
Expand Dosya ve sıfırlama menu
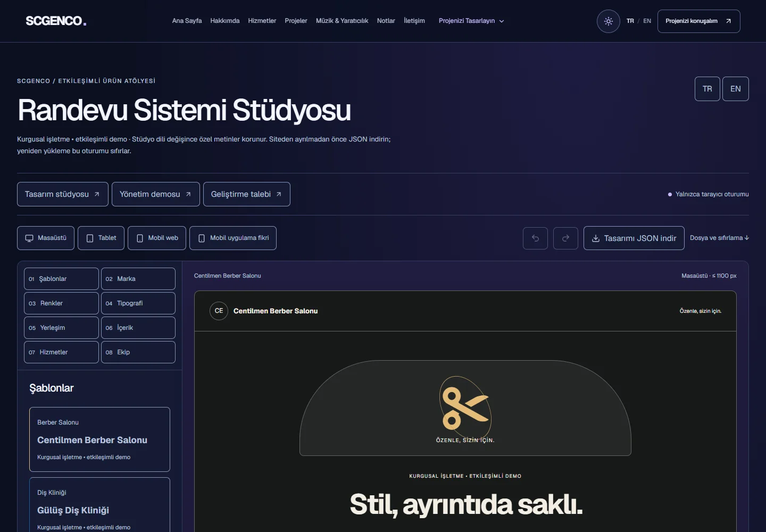(x=719, y=238)
